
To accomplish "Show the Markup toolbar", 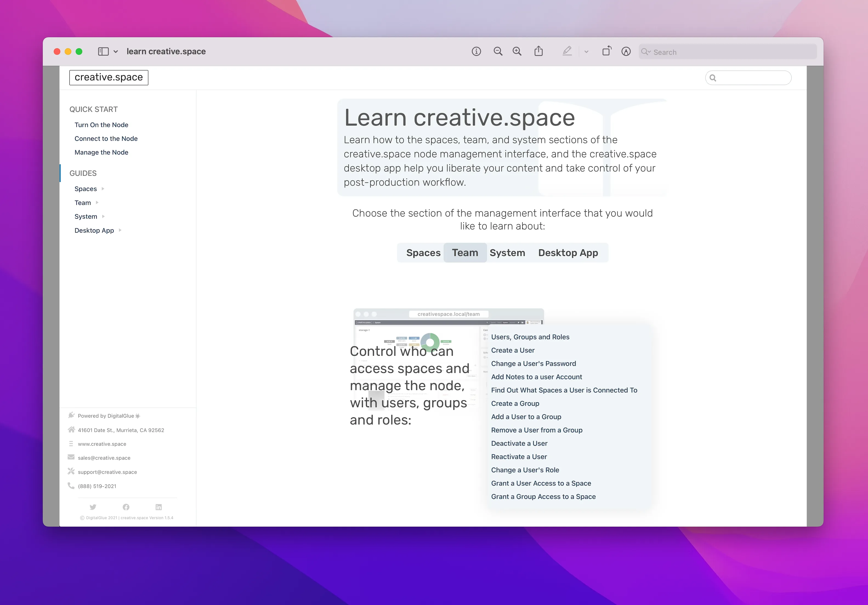I will [x=626, y=52].
